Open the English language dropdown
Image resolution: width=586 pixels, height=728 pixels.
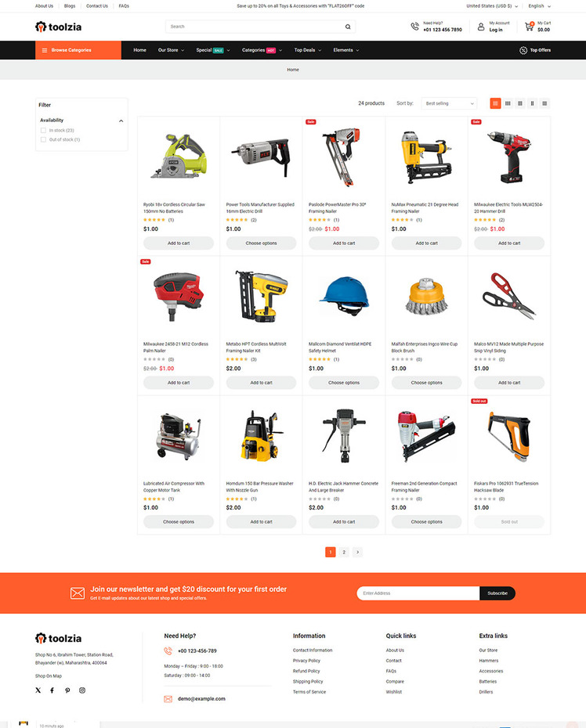[x=540, y=6]
